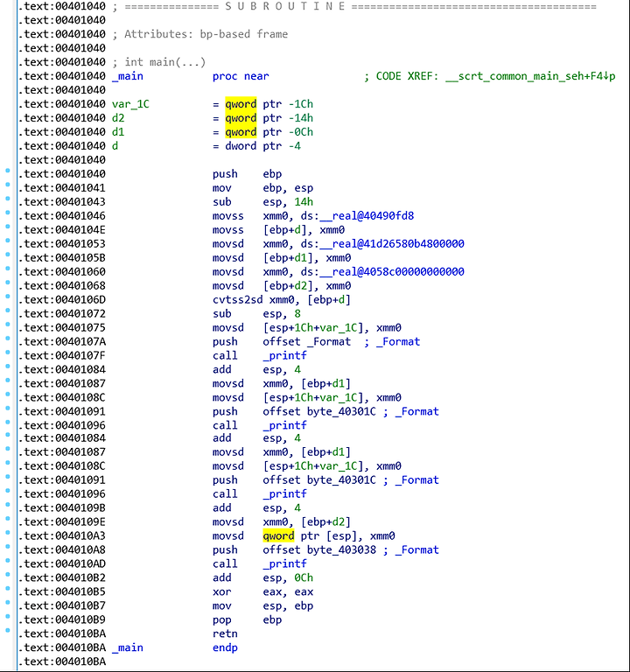Click the retn instruction
This screenshot has height=672, width=630.
tap(225, 633)
